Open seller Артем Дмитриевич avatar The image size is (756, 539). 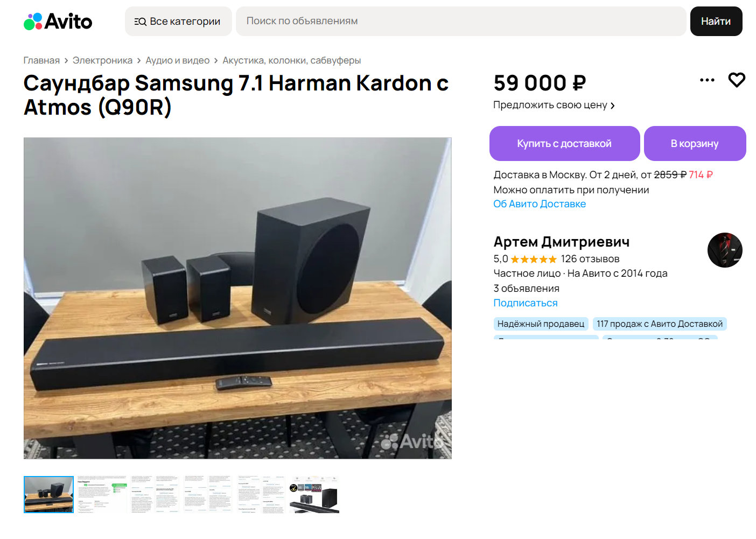pyautogui.click(x=725, y=250)
